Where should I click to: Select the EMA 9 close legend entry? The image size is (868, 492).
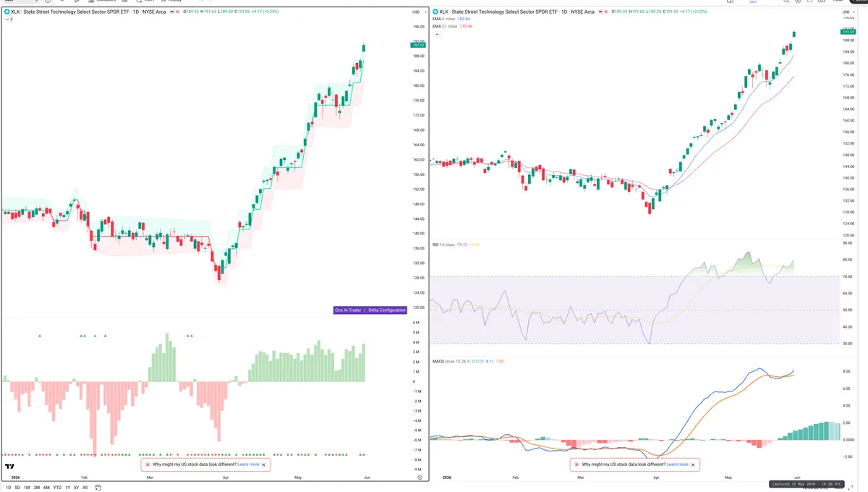coord(444,20)
